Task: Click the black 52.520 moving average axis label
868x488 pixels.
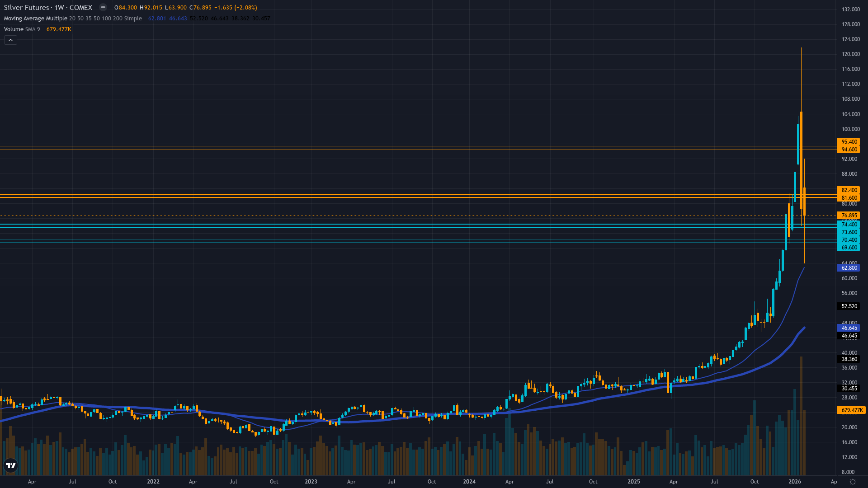Action: click(x=849, y=306)
